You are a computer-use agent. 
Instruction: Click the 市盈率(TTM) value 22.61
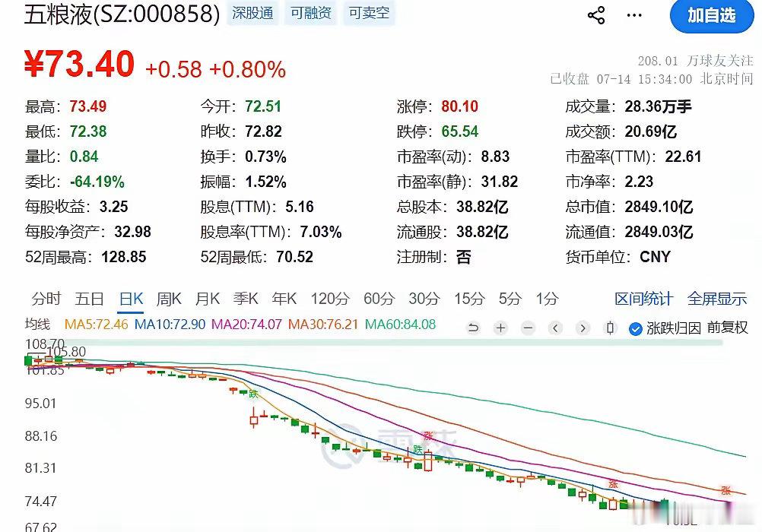click(683, 157)
